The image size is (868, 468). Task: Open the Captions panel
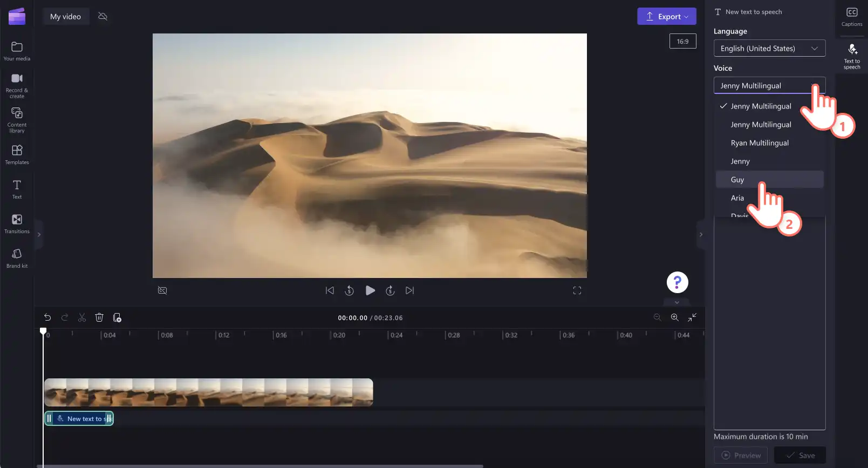[852, 17]
